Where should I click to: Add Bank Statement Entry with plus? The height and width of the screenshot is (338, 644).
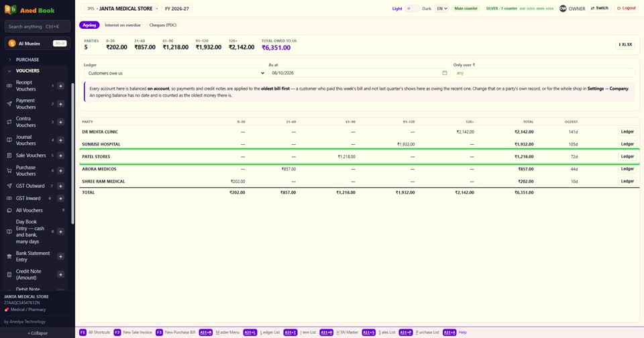click(60, 256)
